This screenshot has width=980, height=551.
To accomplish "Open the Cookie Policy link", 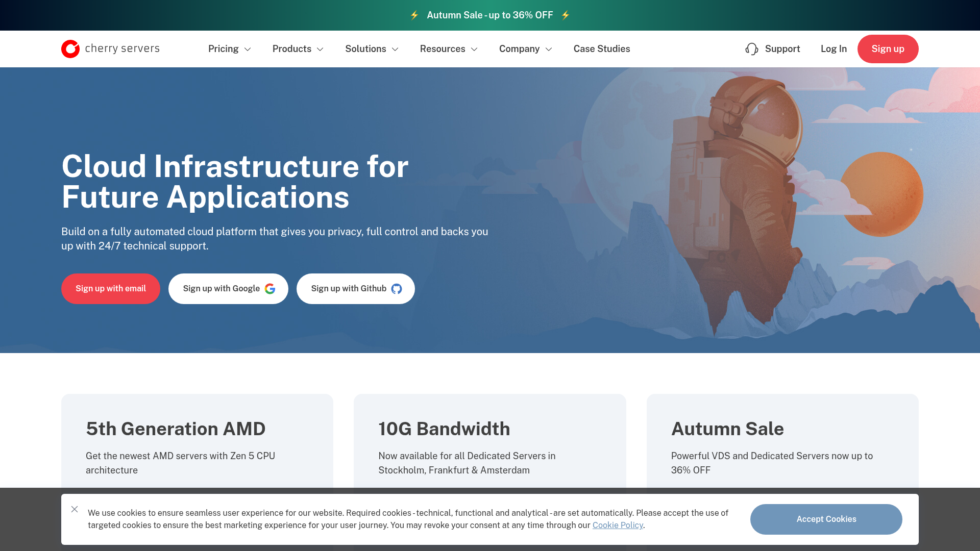I will (618, 525).
